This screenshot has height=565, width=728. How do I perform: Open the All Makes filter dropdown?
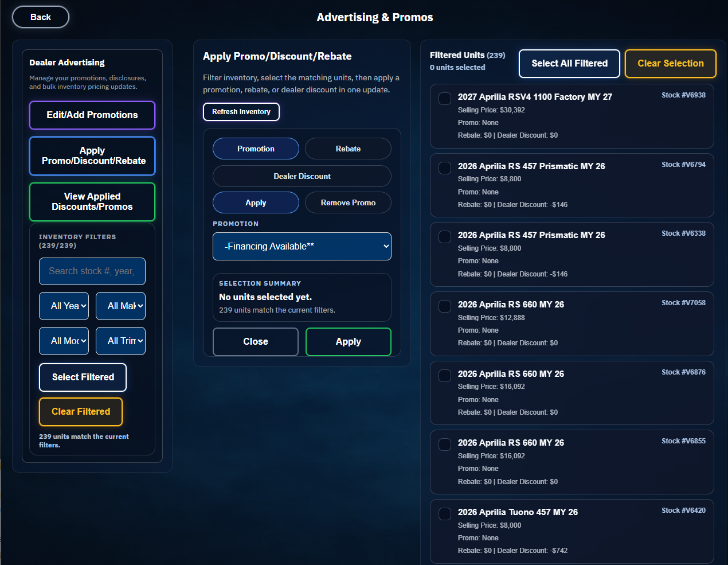[120, 306]
